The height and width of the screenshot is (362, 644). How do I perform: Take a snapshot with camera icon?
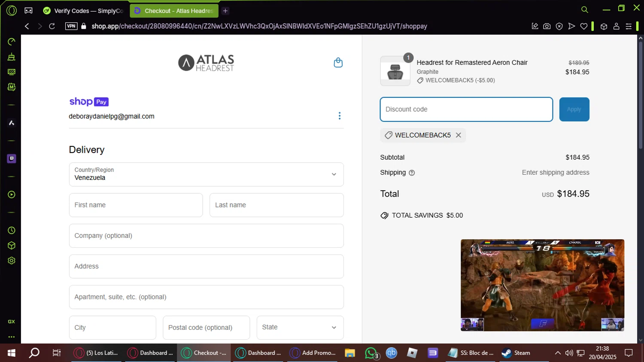(547, 26)
